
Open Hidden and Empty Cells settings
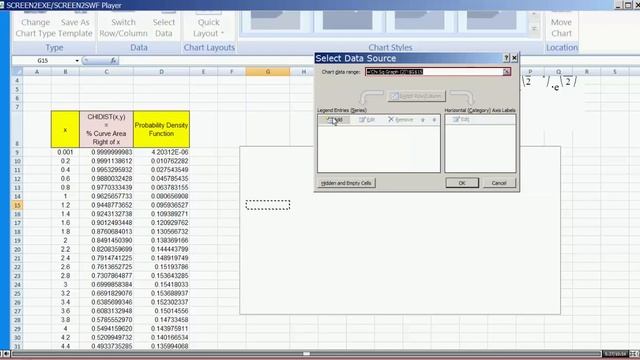click(346, 183)
